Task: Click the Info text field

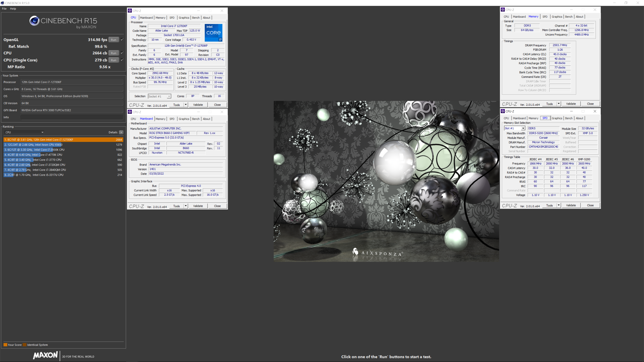Action: click(72, 117)
